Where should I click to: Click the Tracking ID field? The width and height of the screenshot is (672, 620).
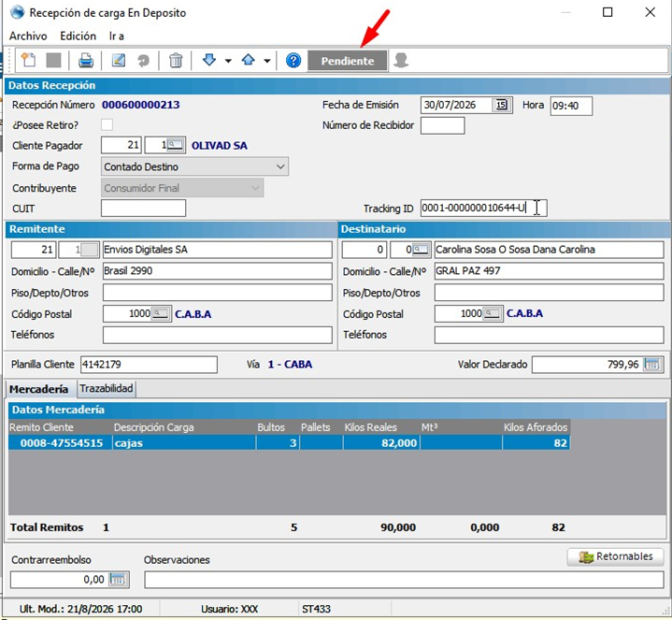(x=483, y=208)
